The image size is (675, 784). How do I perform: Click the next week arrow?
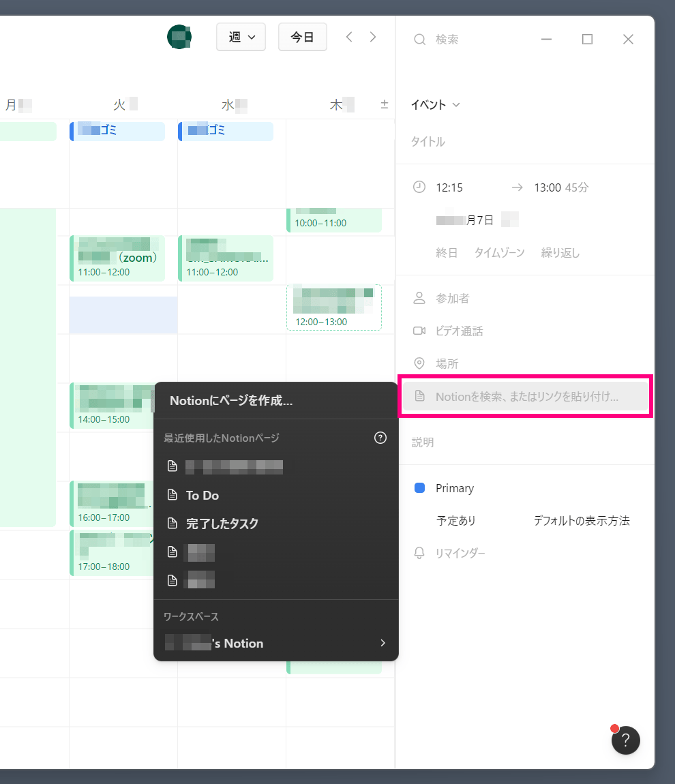373,37
